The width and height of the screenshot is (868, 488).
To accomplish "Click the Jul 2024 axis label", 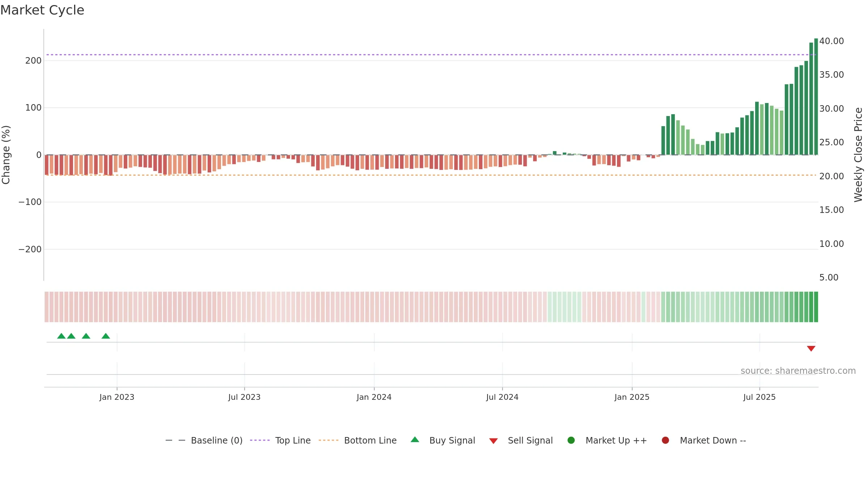I will pos(502,397).
